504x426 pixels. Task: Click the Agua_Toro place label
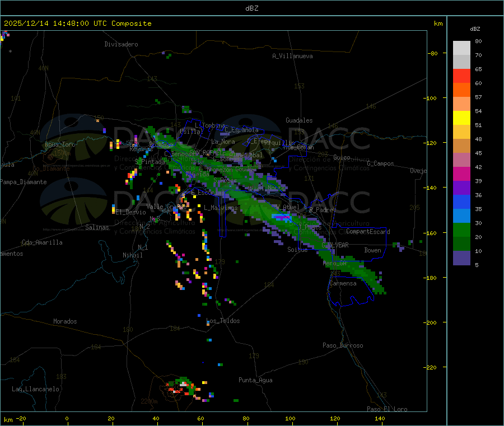[60, 144]
